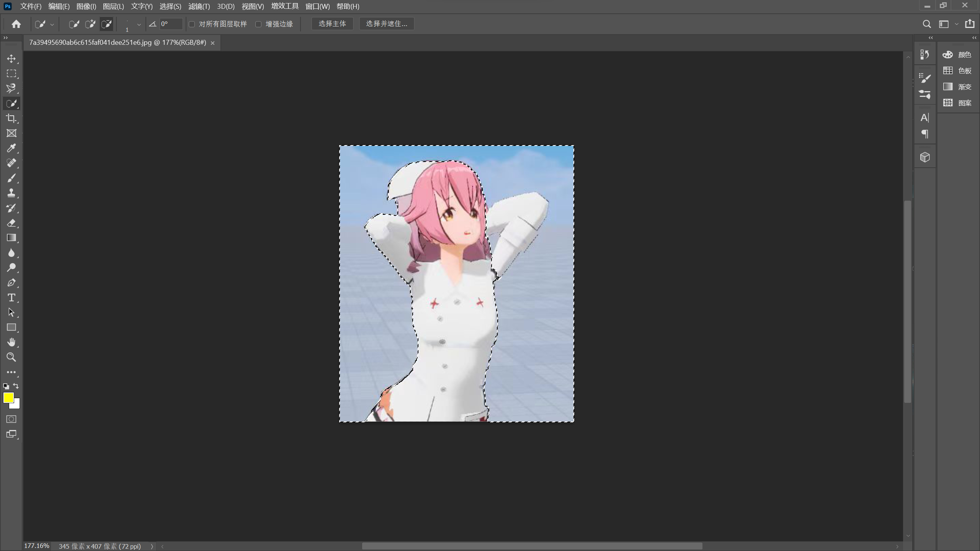Click the Share icon at top right
The image size is (980, 551).
970,24
